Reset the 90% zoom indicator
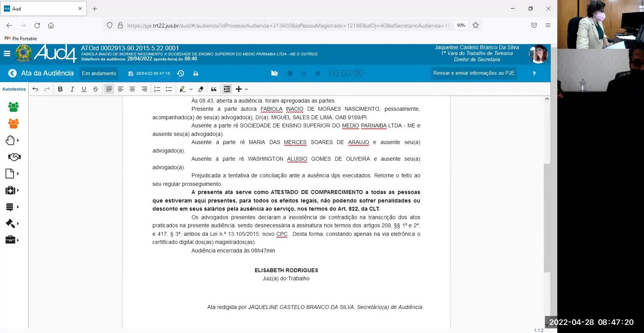This screenshot has height=333, width=644. 461,25
